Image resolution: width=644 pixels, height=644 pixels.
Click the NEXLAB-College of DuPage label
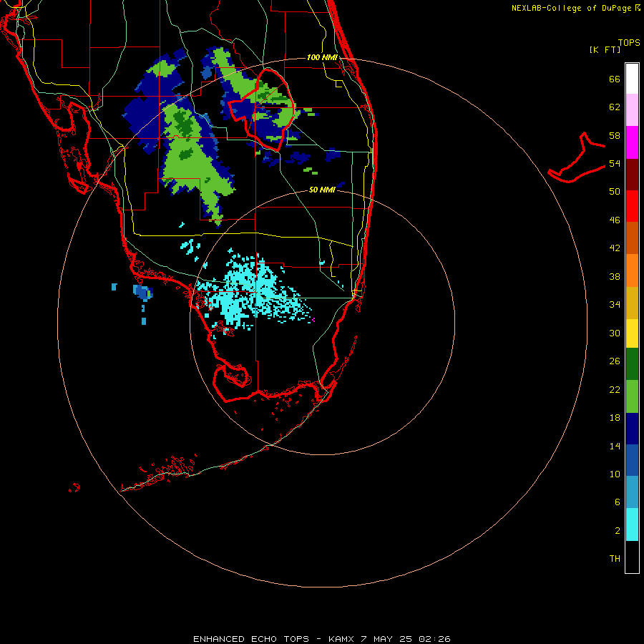tap(571, 8)
